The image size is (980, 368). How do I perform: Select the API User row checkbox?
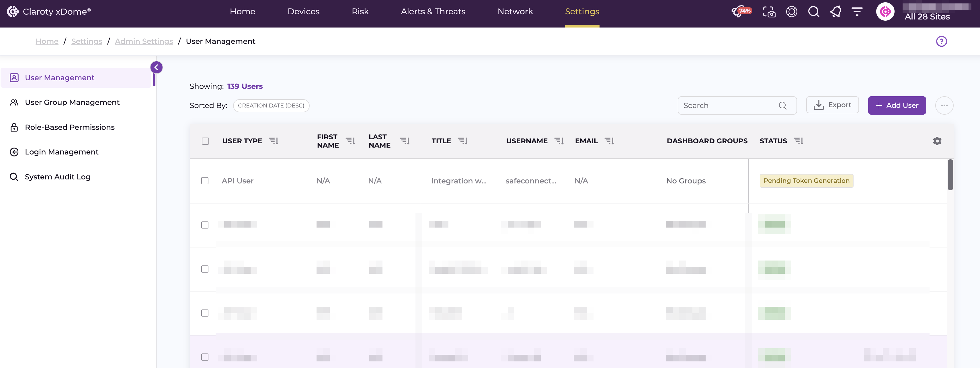point(205,181)
